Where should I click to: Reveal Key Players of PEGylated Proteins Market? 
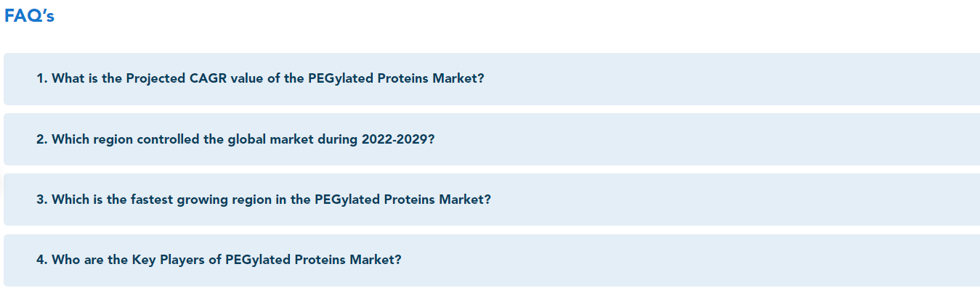(492, 260)
